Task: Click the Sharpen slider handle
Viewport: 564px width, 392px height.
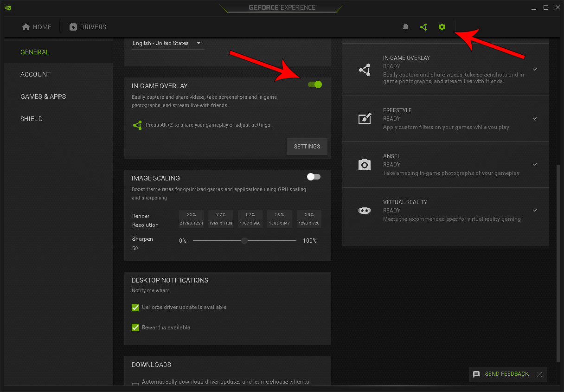Action: pyautogui.click(x=244, y=241)
